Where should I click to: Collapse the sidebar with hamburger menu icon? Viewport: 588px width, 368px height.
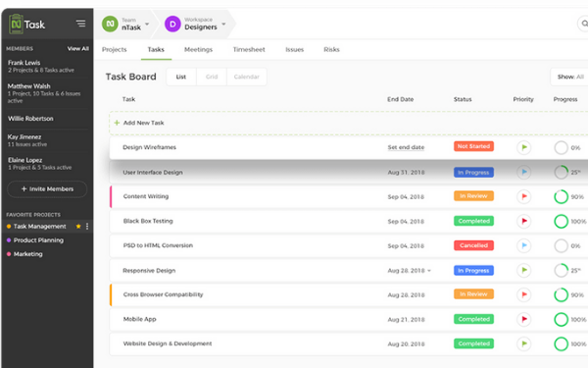point(80,24)
